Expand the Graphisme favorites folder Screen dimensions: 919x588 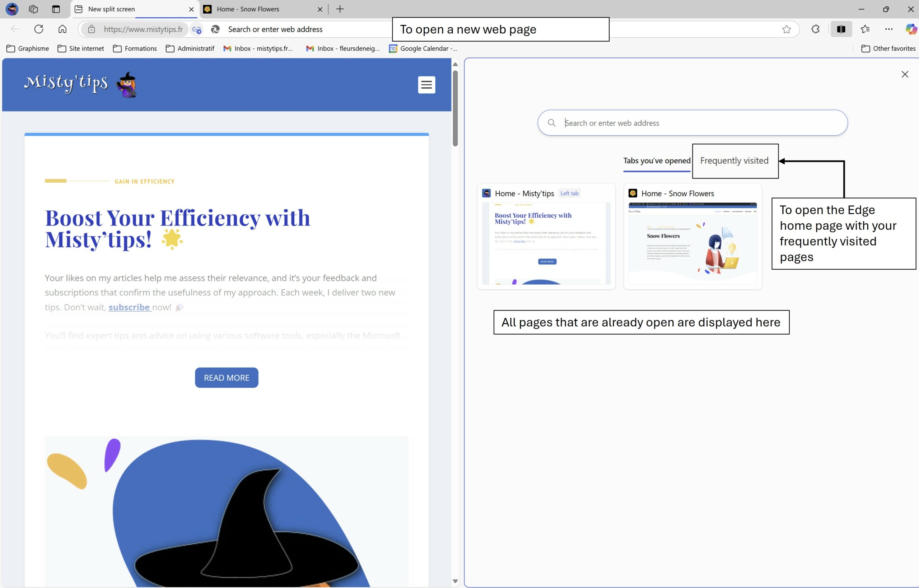pos(28,48)
